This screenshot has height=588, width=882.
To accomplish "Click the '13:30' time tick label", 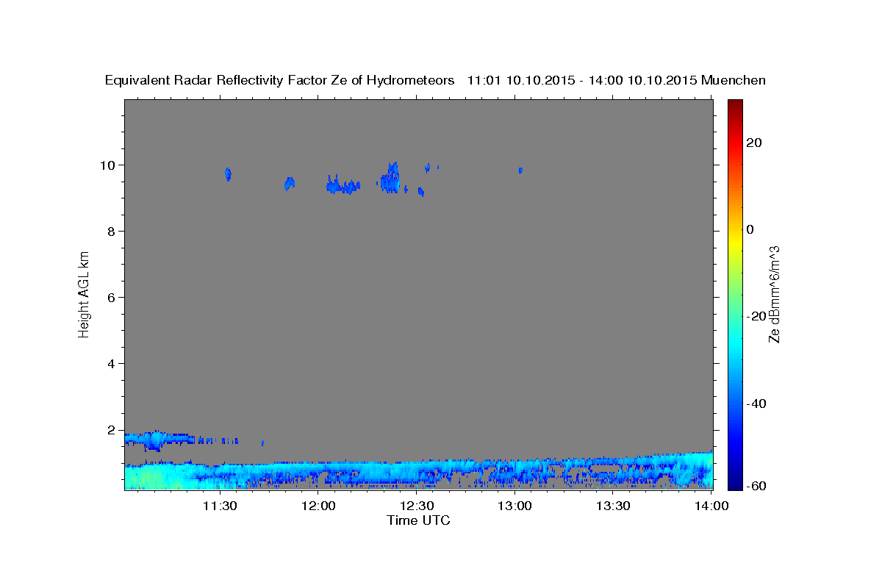I will [x=613, y=506].
